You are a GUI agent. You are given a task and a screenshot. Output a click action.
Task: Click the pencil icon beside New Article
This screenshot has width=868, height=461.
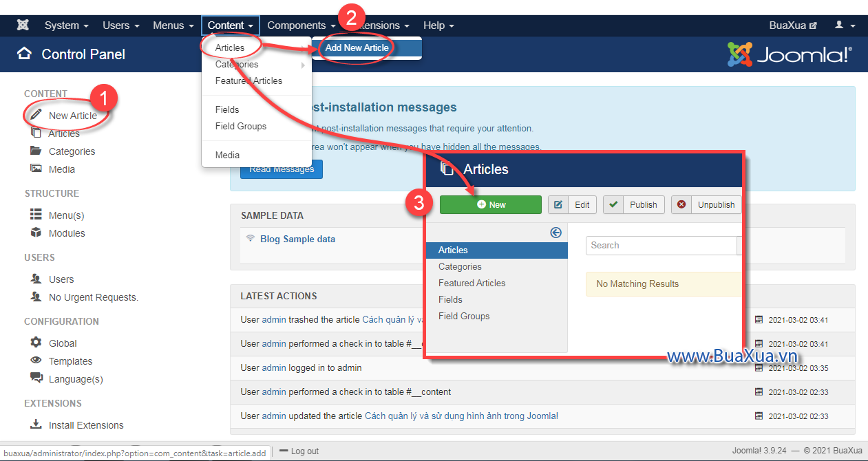tap(36, 114)
